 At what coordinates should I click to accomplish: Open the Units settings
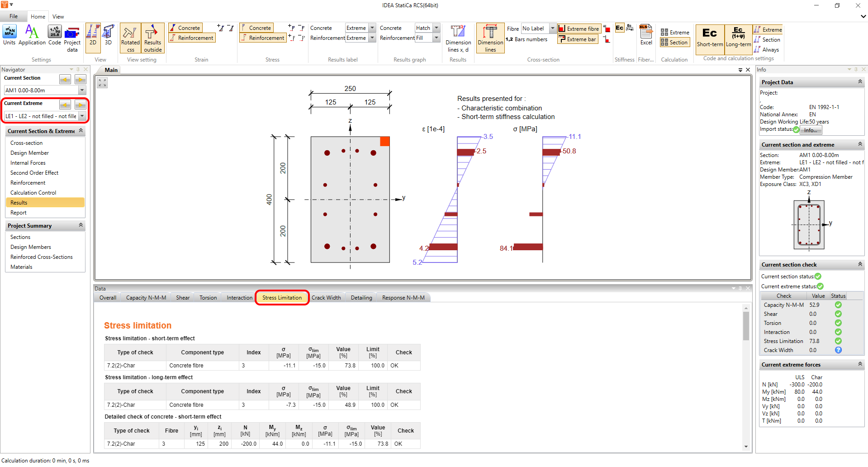coord(9,35)
